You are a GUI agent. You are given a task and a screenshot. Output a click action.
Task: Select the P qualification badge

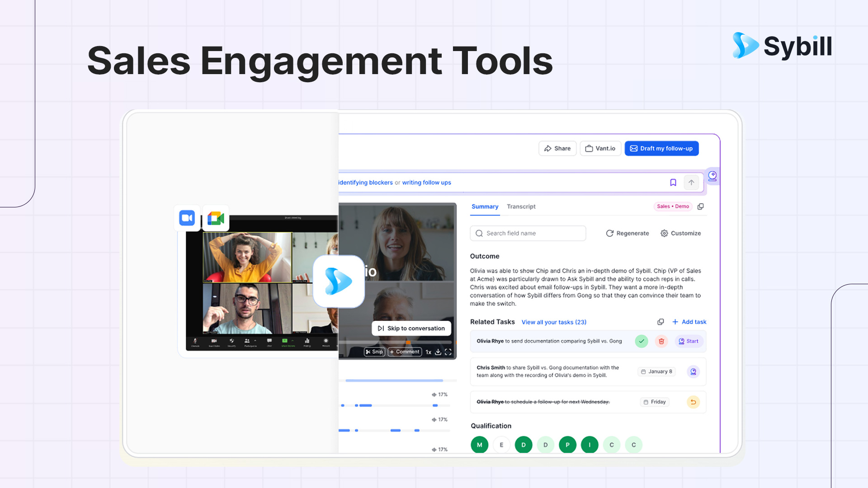[567, 445]
